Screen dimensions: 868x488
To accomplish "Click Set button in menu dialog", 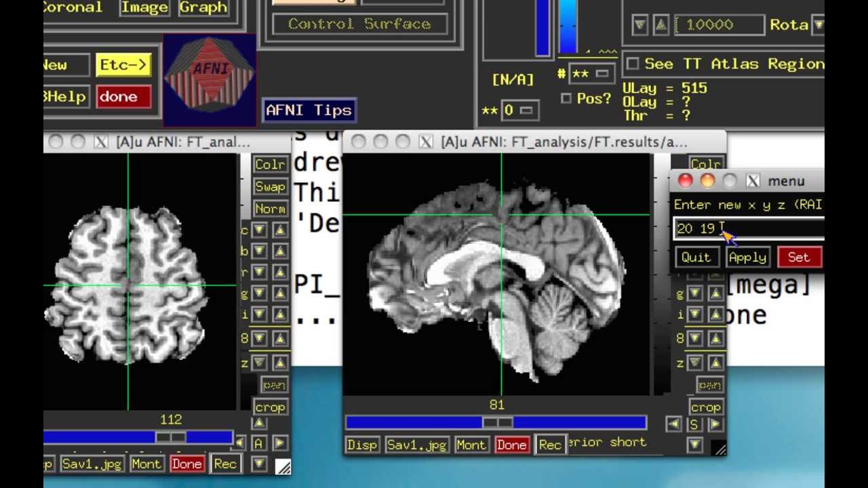I will (799, 258).
